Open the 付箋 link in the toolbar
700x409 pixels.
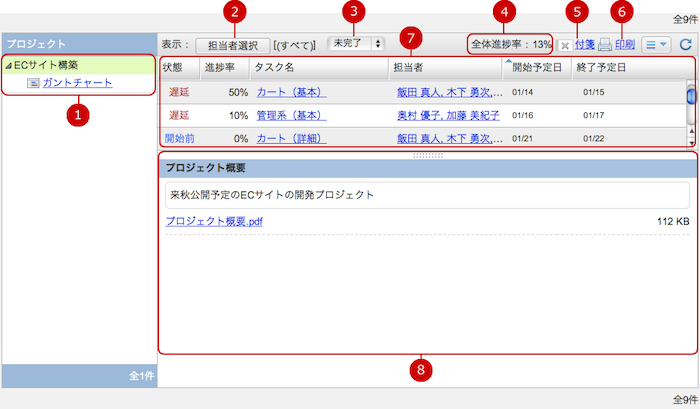[584, 45]
